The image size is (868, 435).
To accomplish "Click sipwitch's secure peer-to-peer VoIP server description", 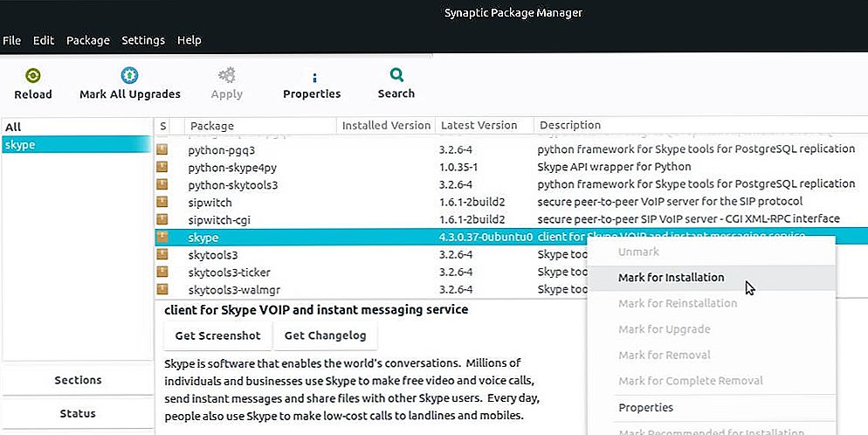I will click(x=670, y=202).
